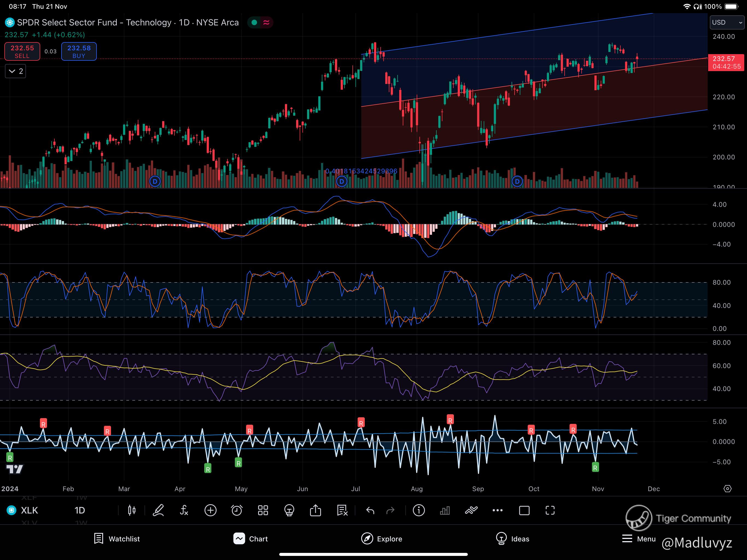747x560 pixels.
Task: Open the candlestick chart type selector
Action: click(132, 510)
